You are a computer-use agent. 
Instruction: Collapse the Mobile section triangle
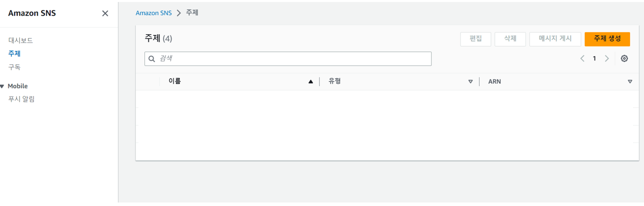click(2, 86)
